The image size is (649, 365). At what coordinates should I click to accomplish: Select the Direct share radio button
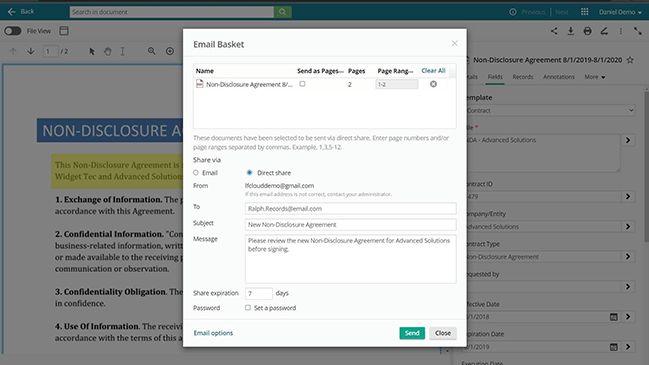click(x=250, y=173)
